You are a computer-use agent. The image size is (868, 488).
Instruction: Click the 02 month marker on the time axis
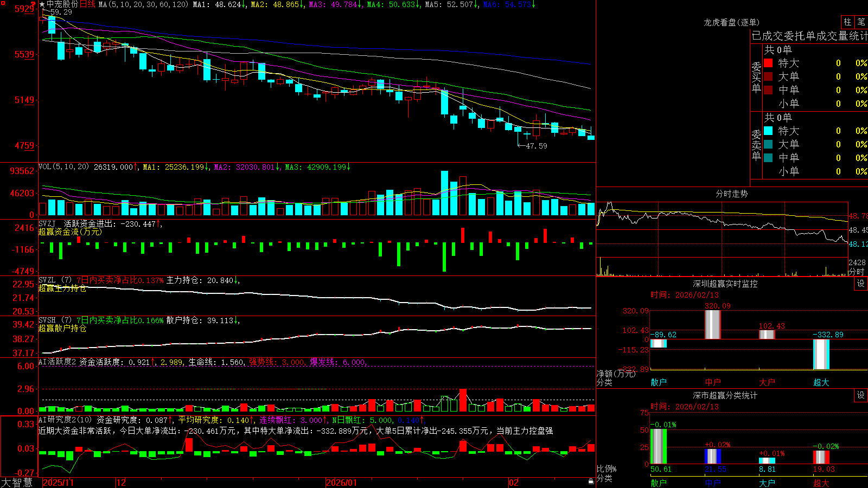(x=514, y=483)
